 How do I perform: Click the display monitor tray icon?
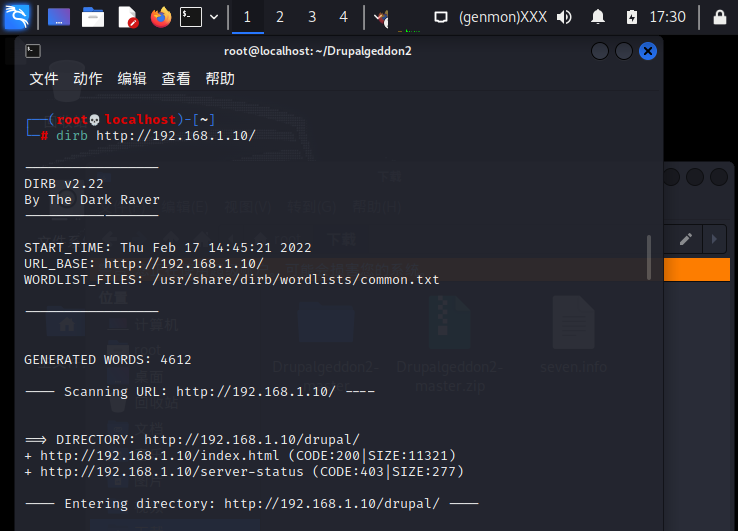(x=441, y=17)
